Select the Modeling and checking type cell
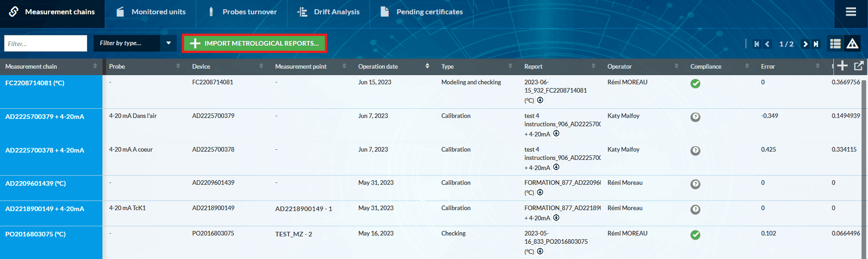 471,82
